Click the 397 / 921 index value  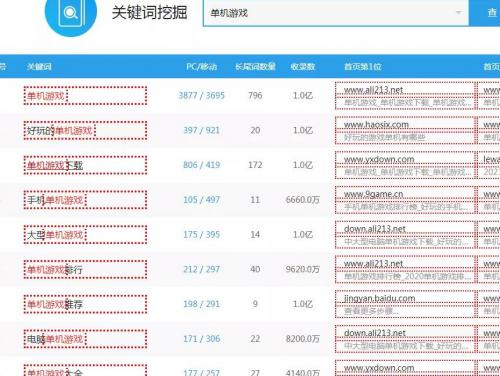pos(201,130)
